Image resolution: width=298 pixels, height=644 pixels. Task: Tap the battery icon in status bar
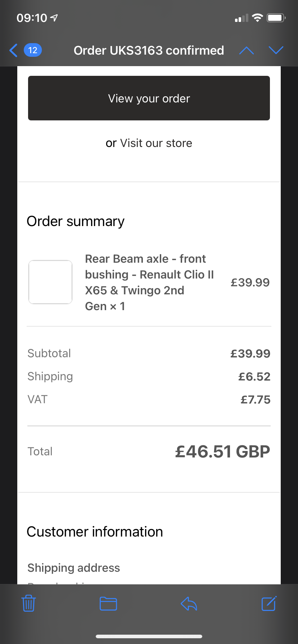click(x=276, y=18)
